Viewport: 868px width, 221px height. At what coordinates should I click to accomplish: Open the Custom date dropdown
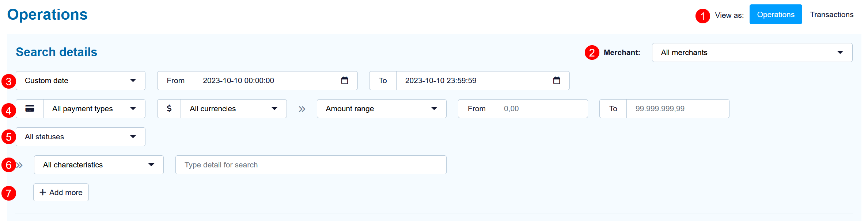point(80,81)
